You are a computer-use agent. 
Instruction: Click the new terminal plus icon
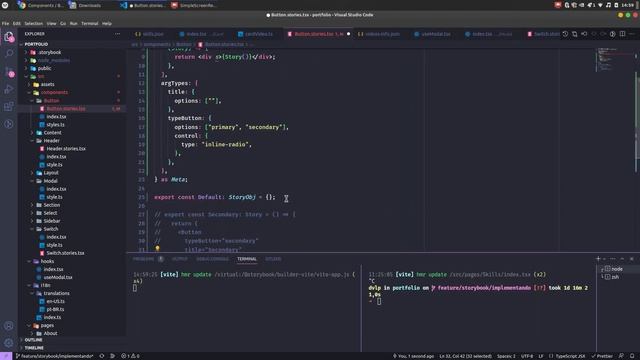(598, 259)
